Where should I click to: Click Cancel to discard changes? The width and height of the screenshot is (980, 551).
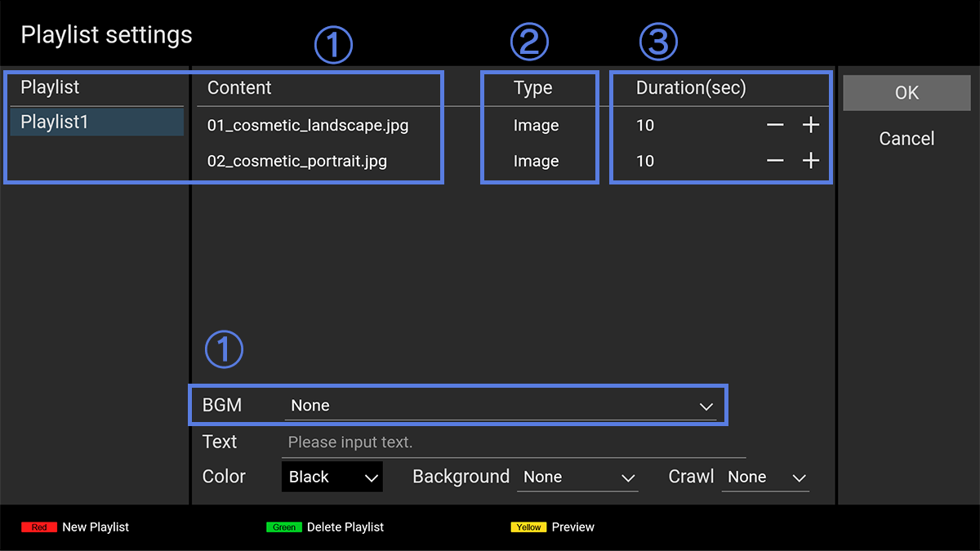coord(906,139)
